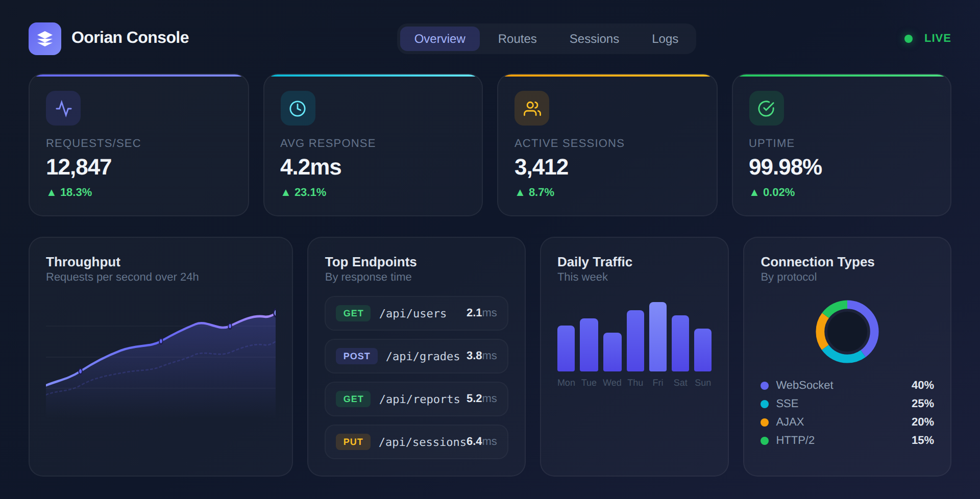Click the checkmark icon on Uptime card
This screenshot has width=980, height=499.
coord(765,108)
